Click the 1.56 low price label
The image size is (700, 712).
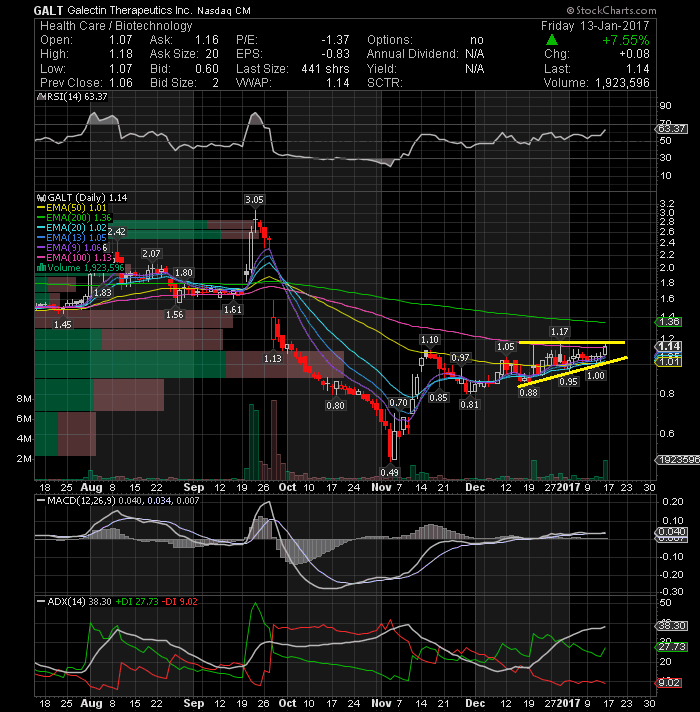[175, 314]
